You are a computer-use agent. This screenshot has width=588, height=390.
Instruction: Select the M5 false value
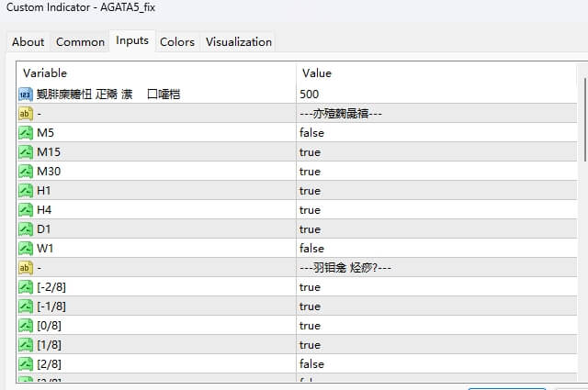click(x=436, y=133)
